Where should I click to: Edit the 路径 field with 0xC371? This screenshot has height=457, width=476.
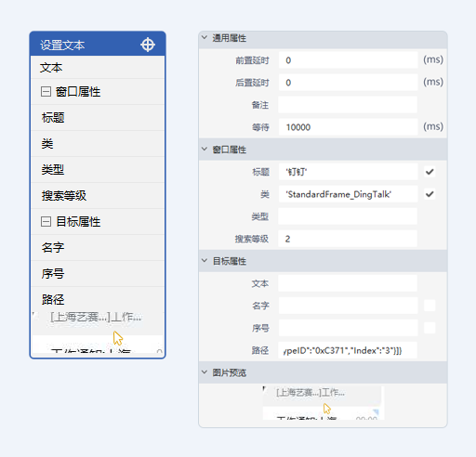click(x=348, y=350)
